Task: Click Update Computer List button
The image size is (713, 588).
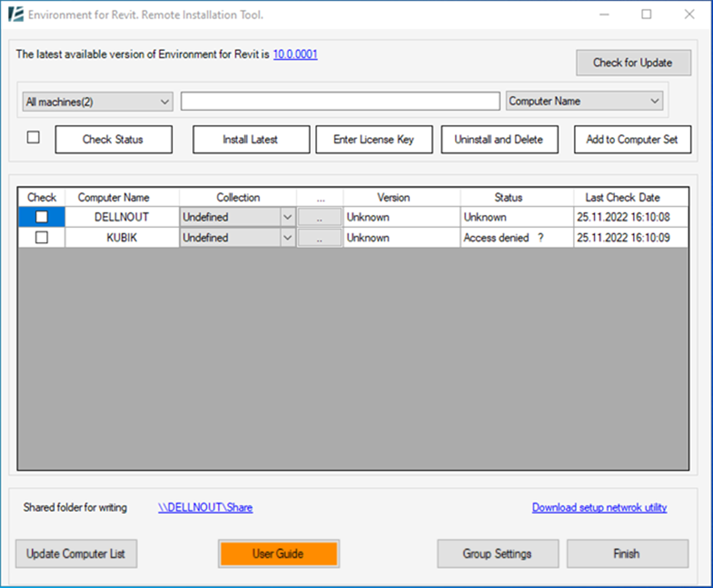Action: click(76, 554)
